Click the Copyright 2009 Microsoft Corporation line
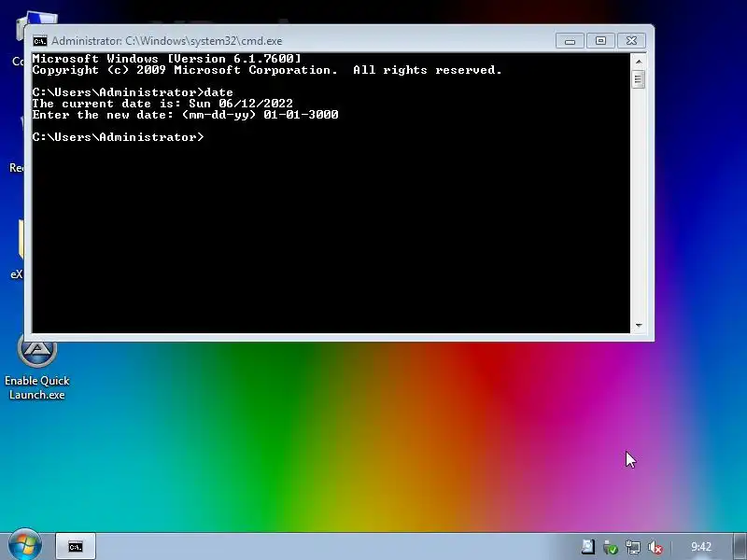Screen dimensions: 747x560 tap(267, 70)
